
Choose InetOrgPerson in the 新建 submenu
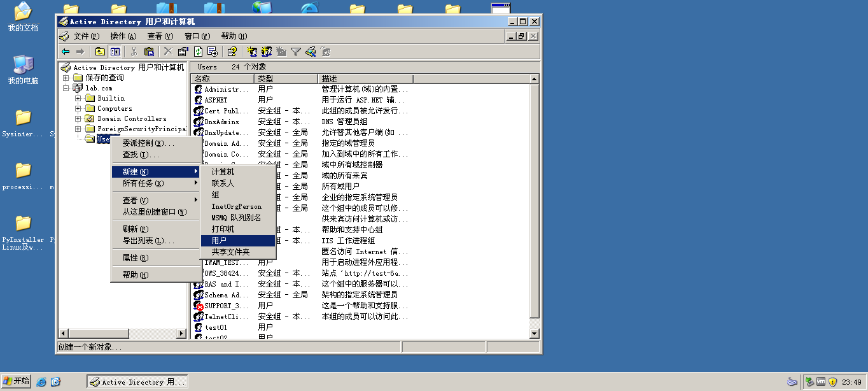(x=238, y=206)
